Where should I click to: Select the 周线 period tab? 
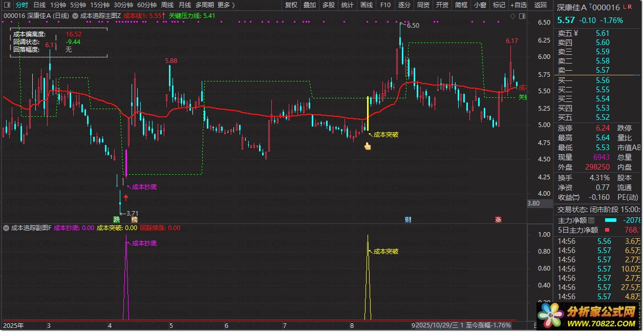tap(167, 5)
